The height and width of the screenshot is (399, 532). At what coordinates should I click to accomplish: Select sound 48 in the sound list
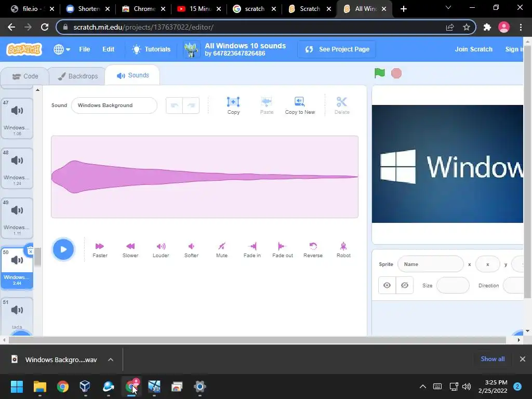pyautogui.click(x=17, y=168)
